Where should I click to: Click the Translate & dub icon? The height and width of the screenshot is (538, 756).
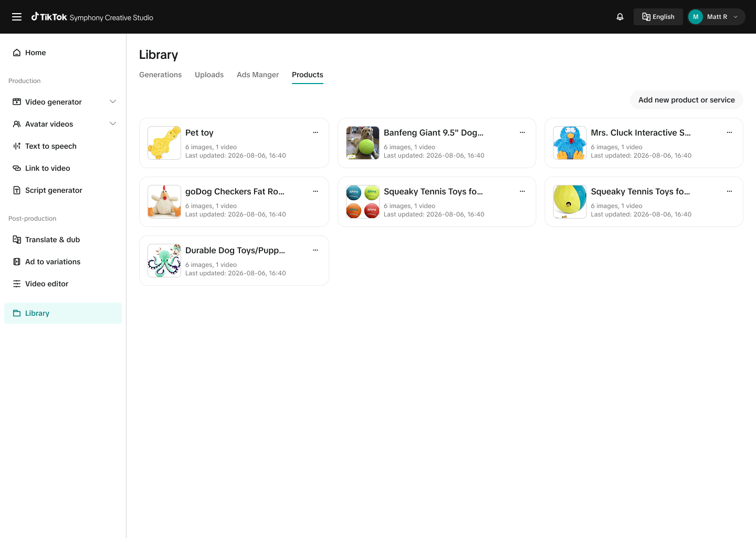click(x=17, y=240)
